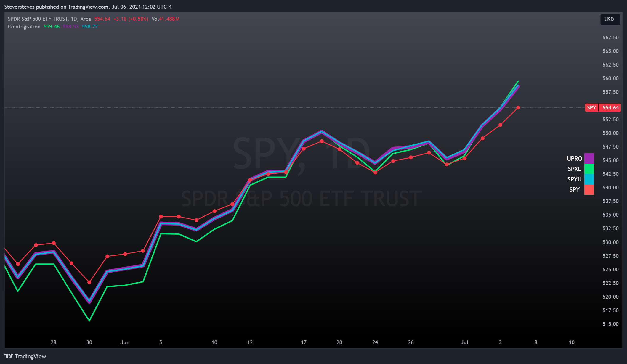Click the SPYU legend label
627x364 pixels.
click(574, 179)
